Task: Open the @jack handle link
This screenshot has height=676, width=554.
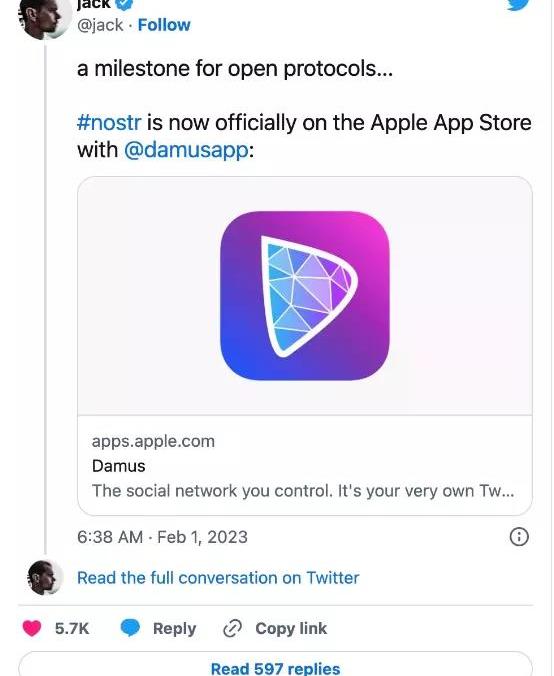Action: (x=100, y=25)
